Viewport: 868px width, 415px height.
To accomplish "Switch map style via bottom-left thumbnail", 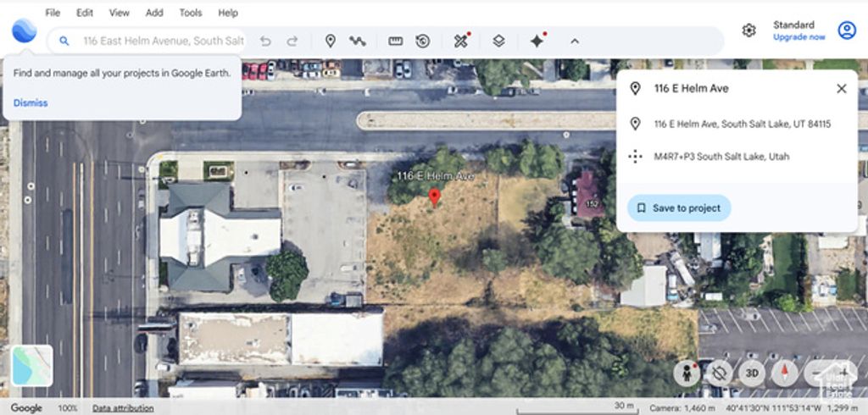I will coord(32,366).
